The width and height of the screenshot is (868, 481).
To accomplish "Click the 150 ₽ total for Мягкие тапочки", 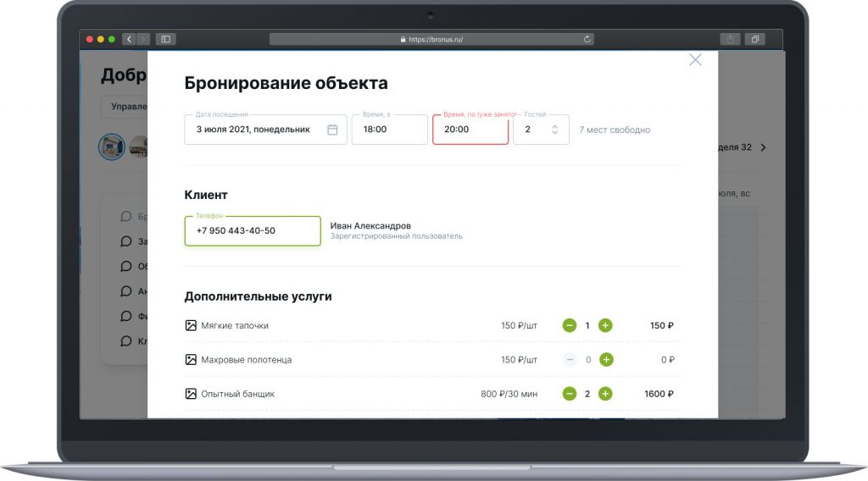I will (661, 326).
